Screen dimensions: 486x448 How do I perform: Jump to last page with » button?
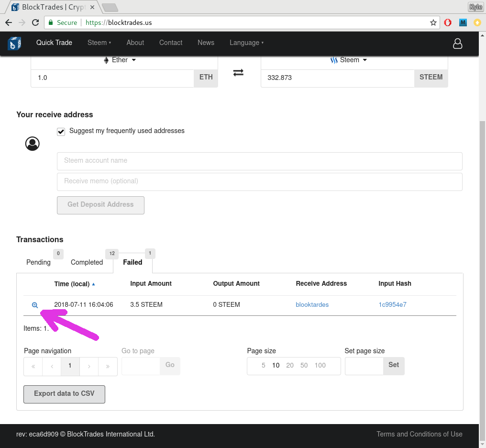point(108,367)
